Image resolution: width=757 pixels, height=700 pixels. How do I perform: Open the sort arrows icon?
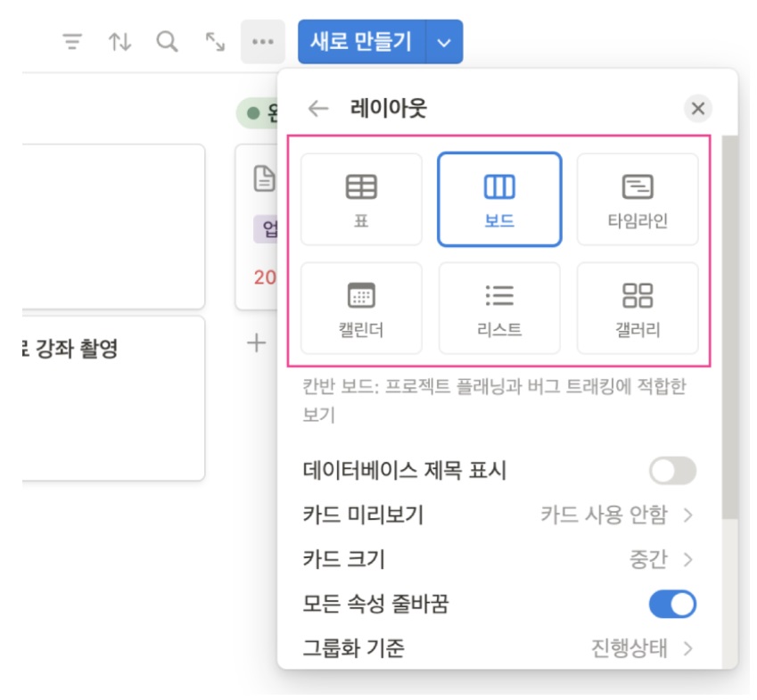(119, 42)
